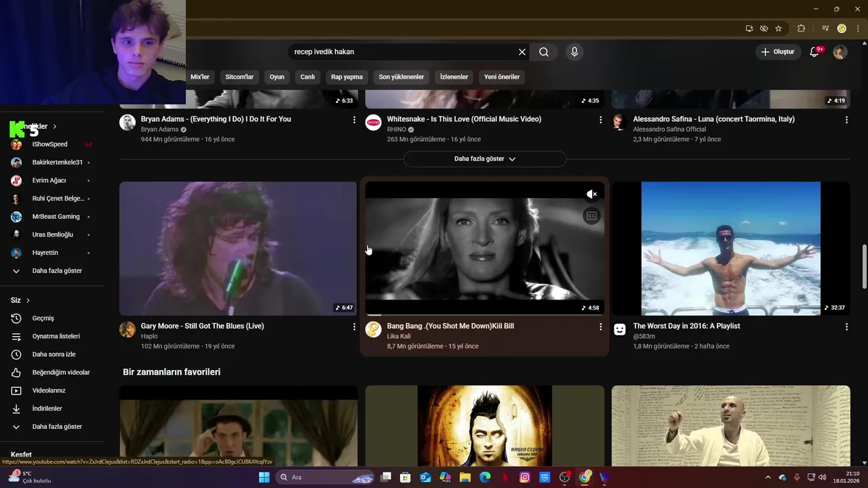Open the Lika Kali channel avatar
The image size is (868, 488).
pos(374,329)
